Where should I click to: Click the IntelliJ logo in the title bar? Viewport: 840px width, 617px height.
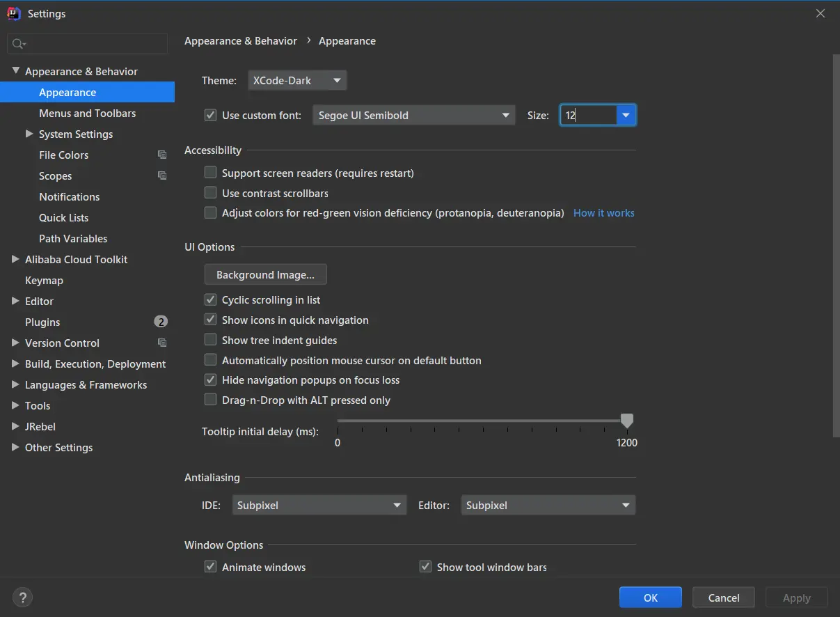point(14,13)
